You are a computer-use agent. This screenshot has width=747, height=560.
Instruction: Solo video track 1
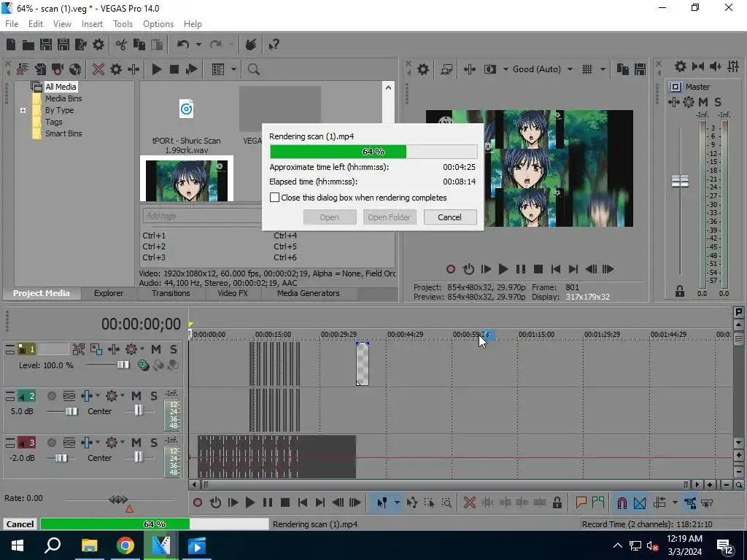coord(174,349)
